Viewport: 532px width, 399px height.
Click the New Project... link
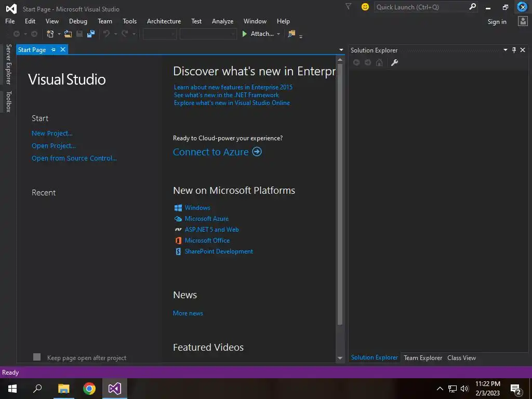(52, 134)
